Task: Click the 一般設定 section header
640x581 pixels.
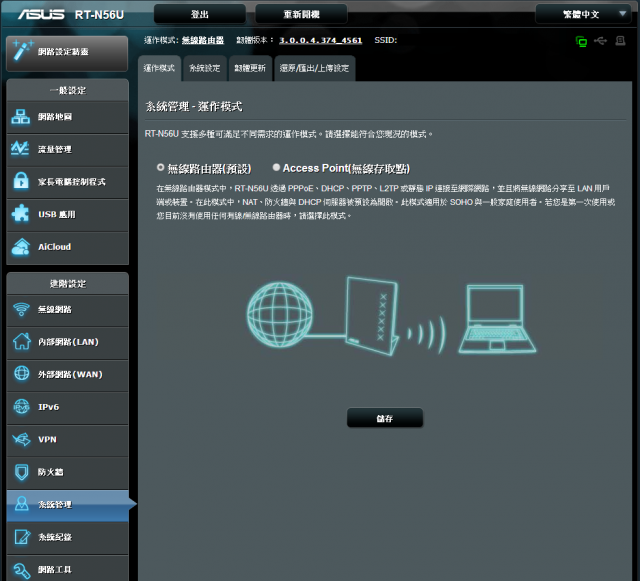Action: (68, 90)
